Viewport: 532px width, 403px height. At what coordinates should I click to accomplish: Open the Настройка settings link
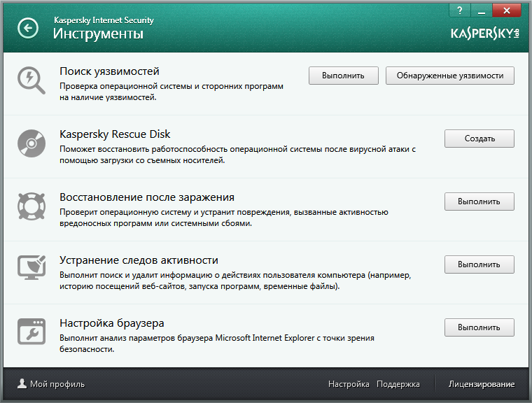pos(349,384)
